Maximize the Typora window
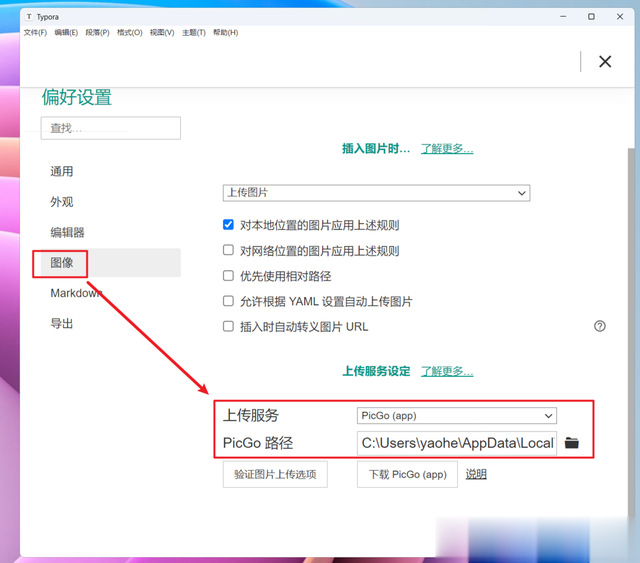Viewport: 640px width, 563px height. [x=591, y=17]
